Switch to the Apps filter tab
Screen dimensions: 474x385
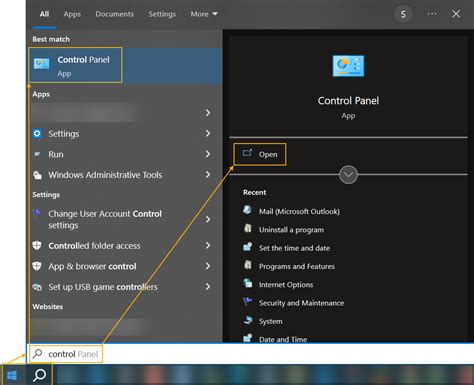pos(72,14)
